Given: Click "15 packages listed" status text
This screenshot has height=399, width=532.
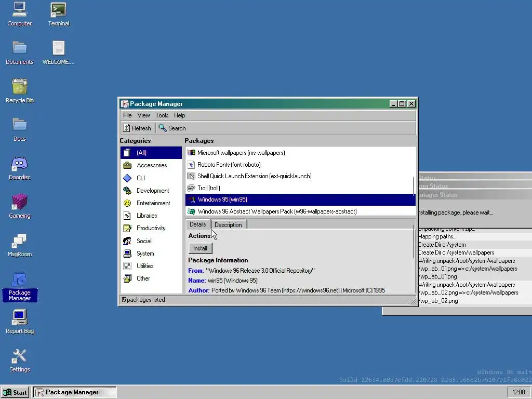Looking at the screenshot, I should pyautogui.click(x=143, y=300).
